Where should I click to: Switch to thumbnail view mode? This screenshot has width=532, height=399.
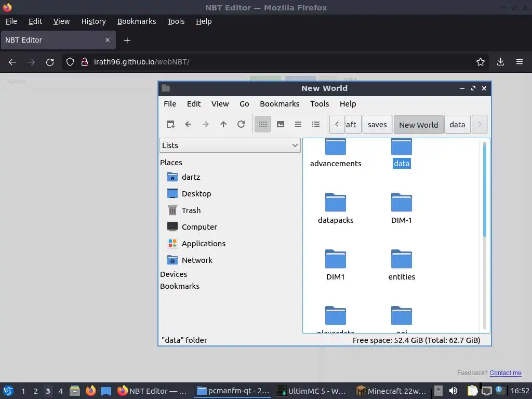pos(281,125)
